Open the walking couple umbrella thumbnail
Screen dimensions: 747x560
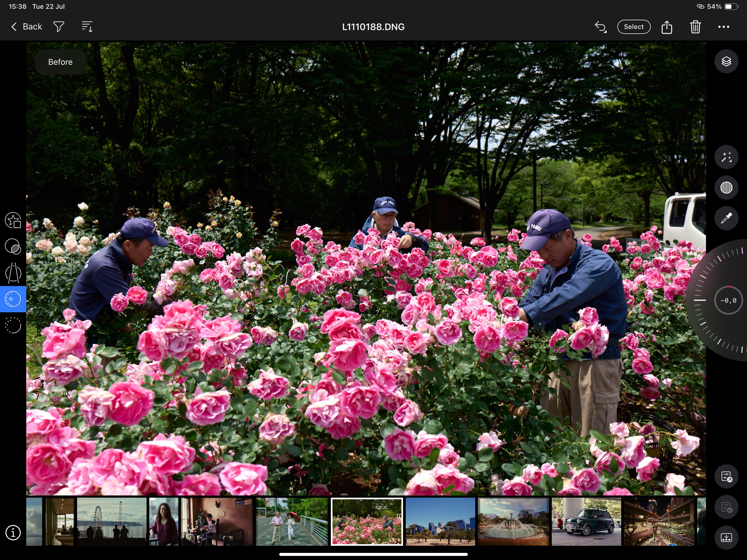[x=292, y=521]
